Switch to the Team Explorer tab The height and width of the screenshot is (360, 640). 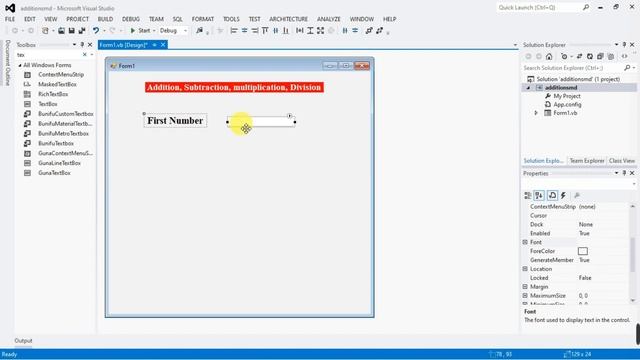(x=587, y=161)
